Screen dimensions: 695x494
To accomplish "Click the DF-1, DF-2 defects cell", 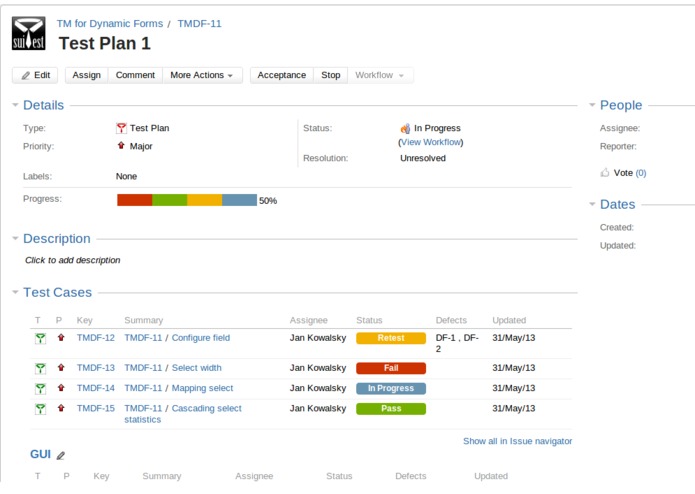I will click(x=457, y=343).
